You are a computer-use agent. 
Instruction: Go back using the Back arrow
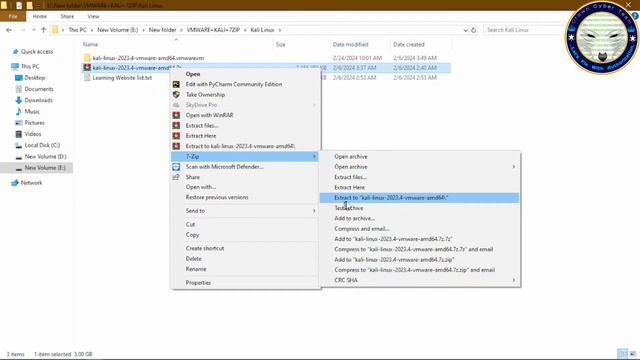pos(9,30)
